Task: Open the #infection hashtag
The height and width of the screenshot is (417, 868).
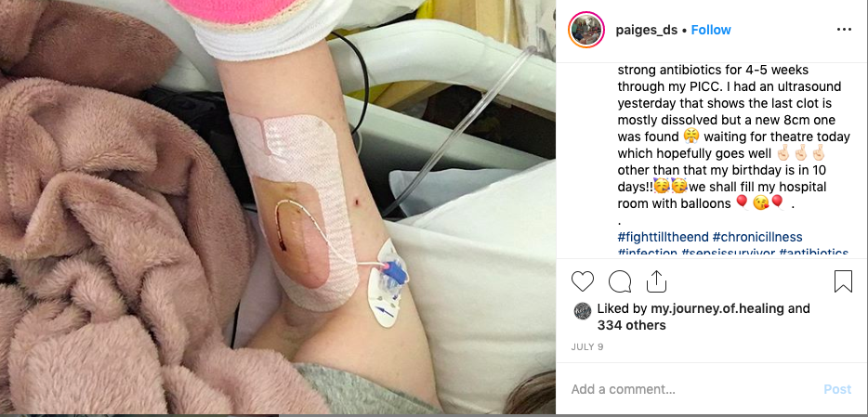Action: (647, 253)
